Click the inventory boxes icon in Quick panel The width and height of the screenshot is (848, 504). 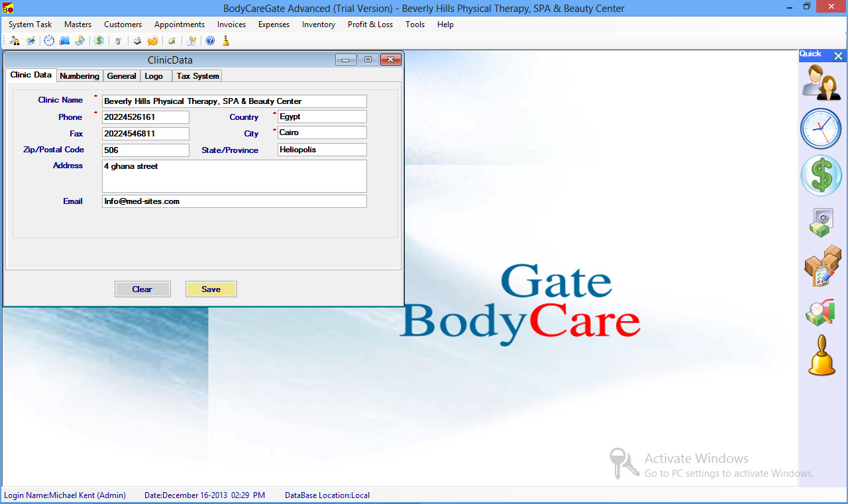click(x=821, y=266)
